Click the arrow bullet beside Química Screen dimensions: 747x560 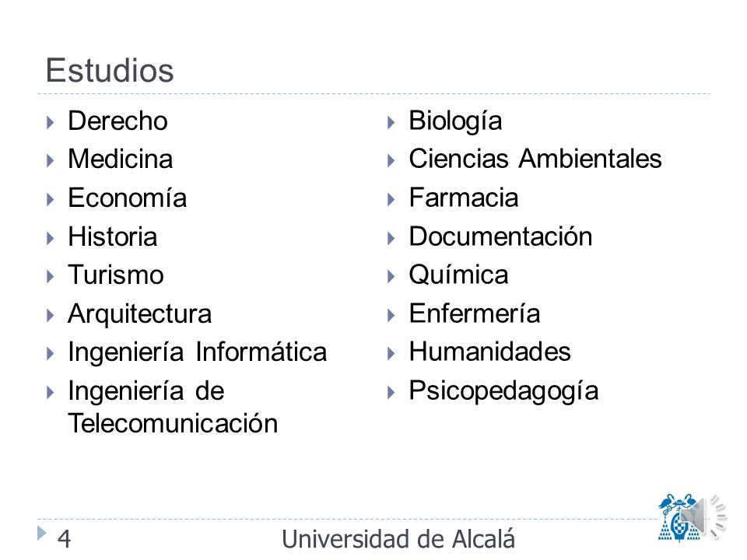coord(391,276)
